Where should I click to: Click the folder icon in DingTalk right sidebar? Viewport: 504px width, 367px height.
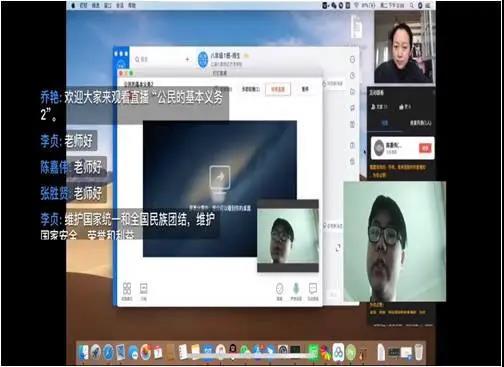click(x=352, y=92)
